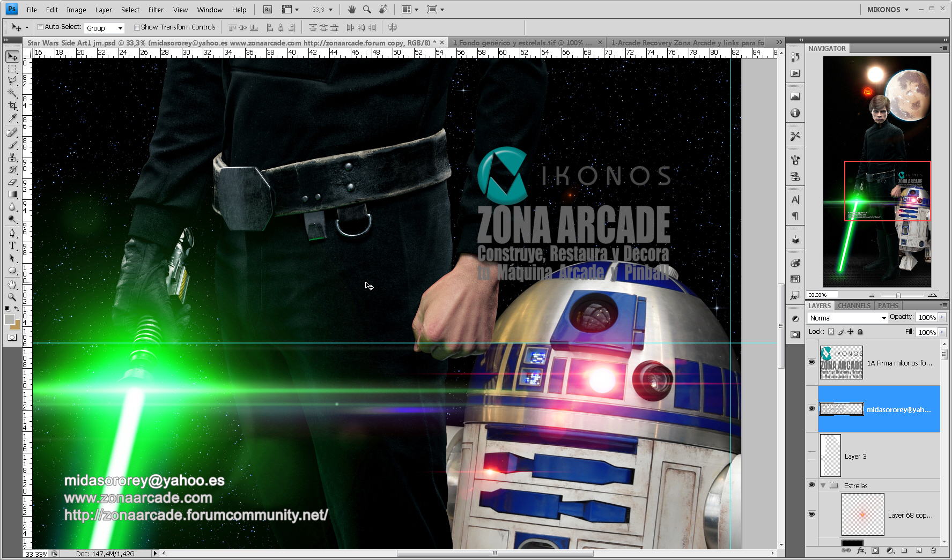Screen dimensions: 952x560
Task: Open the Info panel icon
Action: [795, 113]
